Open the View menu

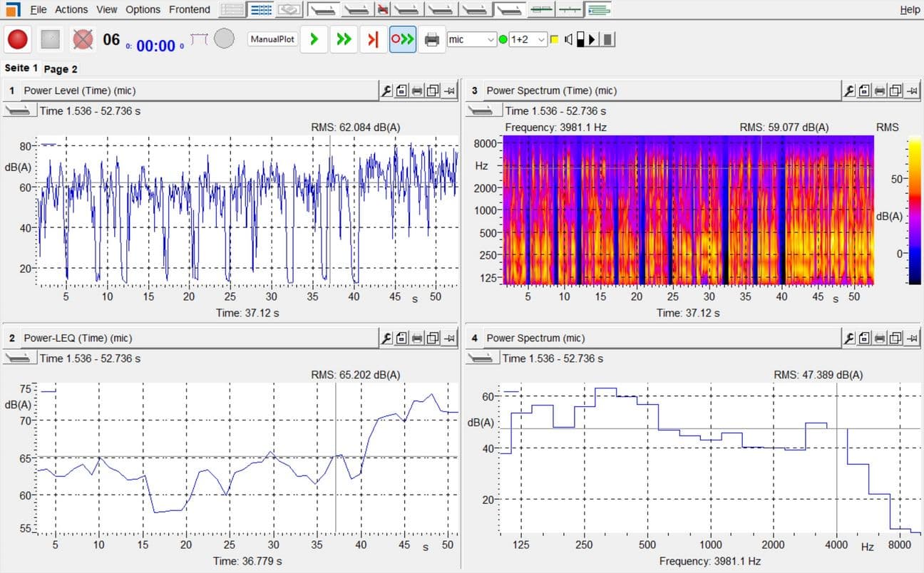pos(107,9)
